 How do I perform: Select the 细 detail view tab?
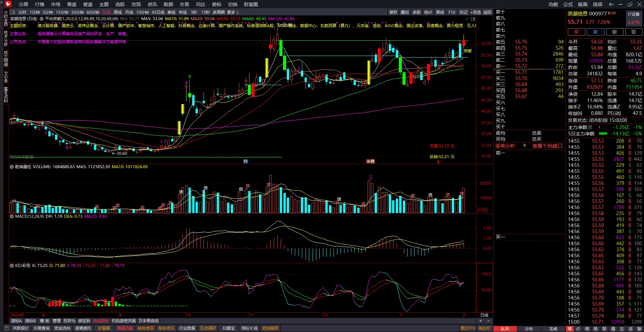[587, 329]
